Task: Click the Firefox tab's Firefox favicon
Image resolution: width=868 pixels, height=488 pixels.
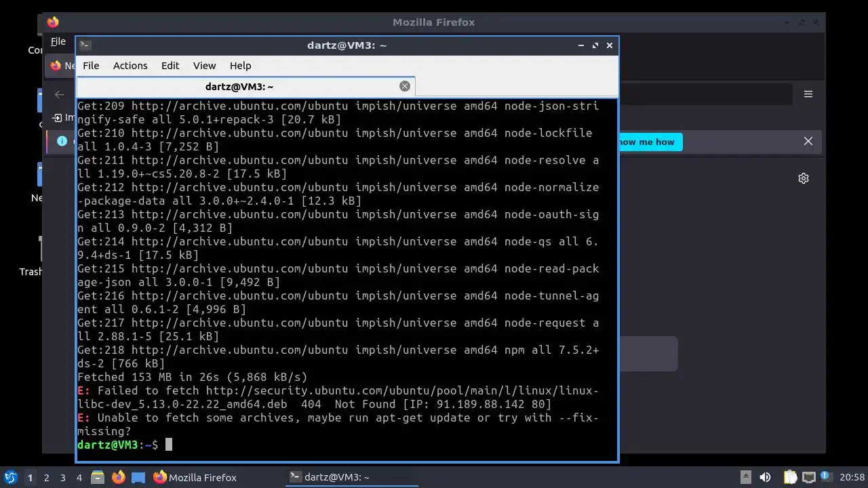Action: coord(56,66)
